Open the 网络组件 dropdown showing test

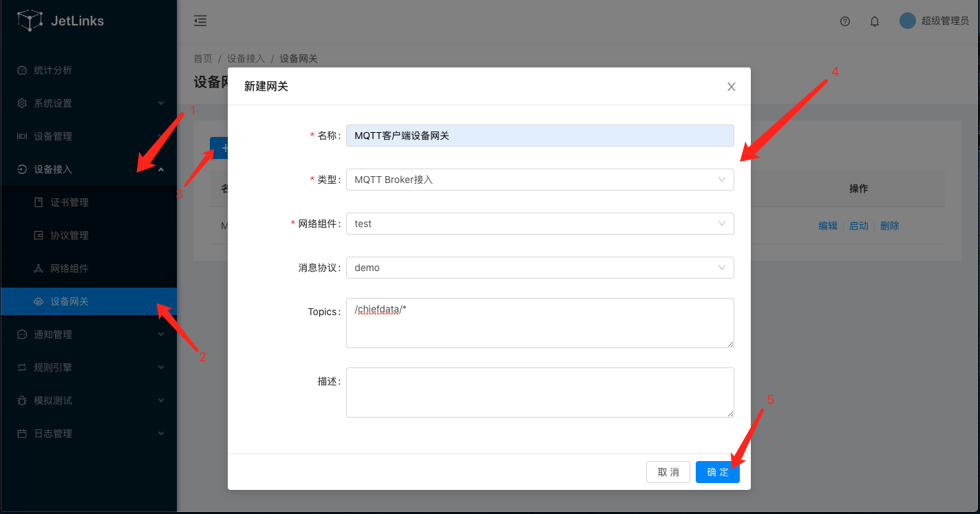coord(540,224)
